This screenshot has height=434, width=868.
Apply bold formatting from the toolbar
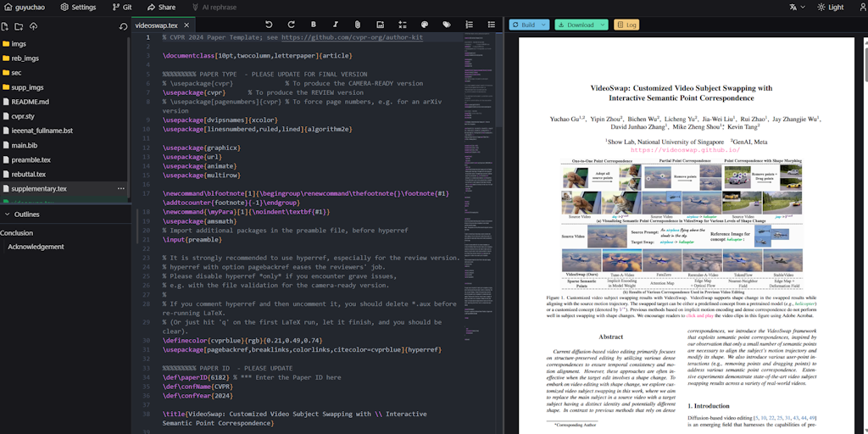[x=314, y=25]
